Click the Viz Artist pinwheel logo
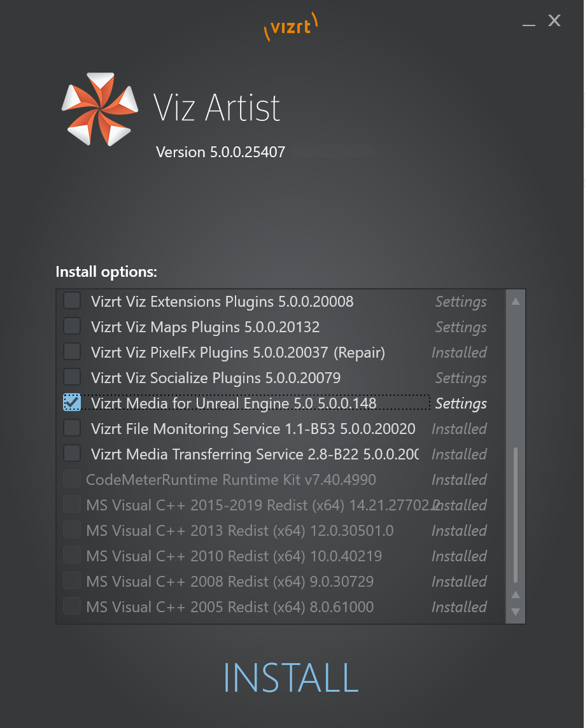This screenshot has width=585, height=728. point(100,108)
